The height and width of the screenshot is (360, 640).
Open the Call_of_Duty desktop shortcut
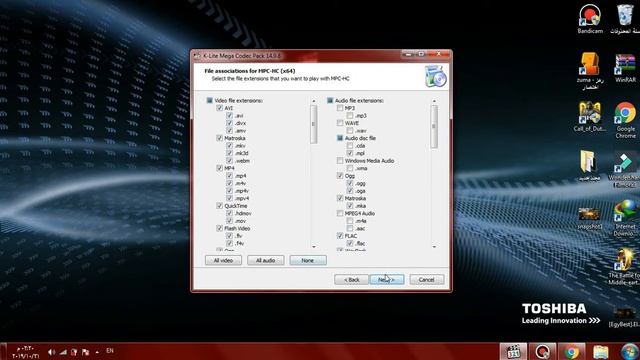click(589, 116)
